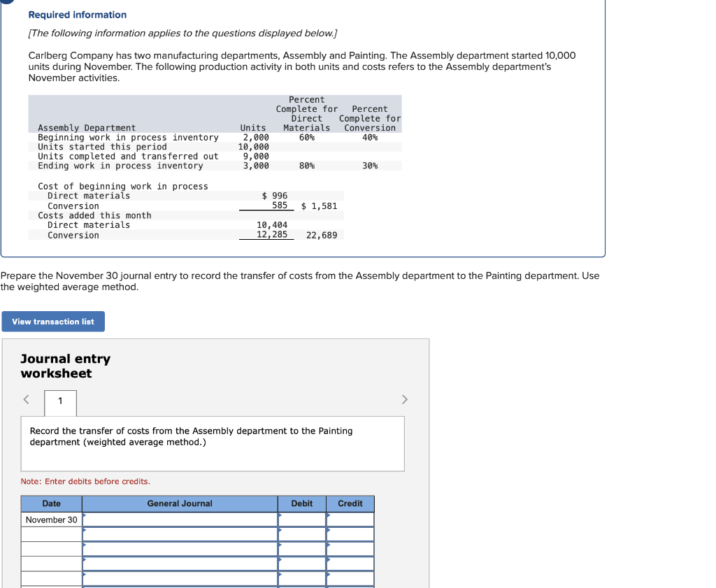Click the 9,000 units completed value
This screenshot has height=588, width=716.
256,156
